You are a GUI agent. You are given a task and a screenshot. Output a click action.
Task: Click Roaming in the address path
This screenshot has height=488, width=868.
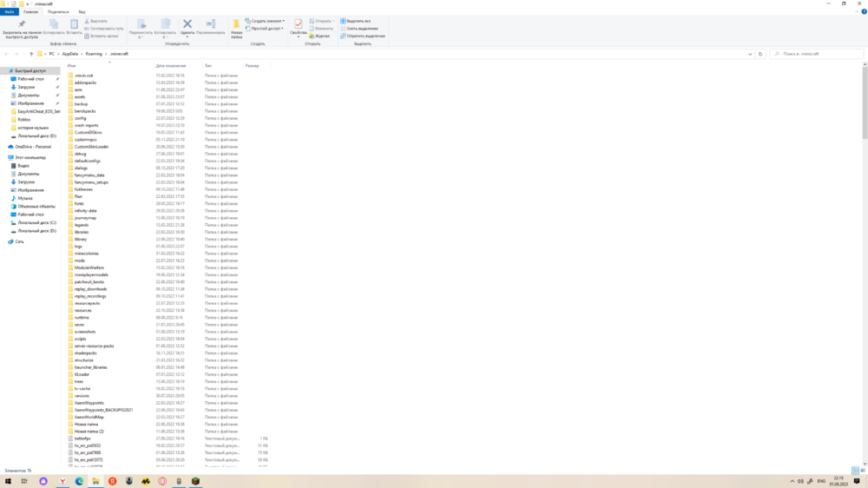pyautogui.click(x=94, y=54)
